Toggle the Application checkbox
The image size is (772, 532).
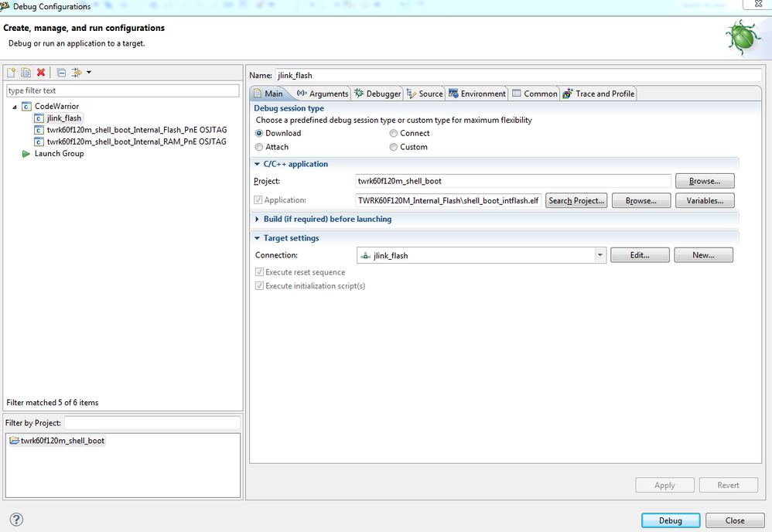258,199
